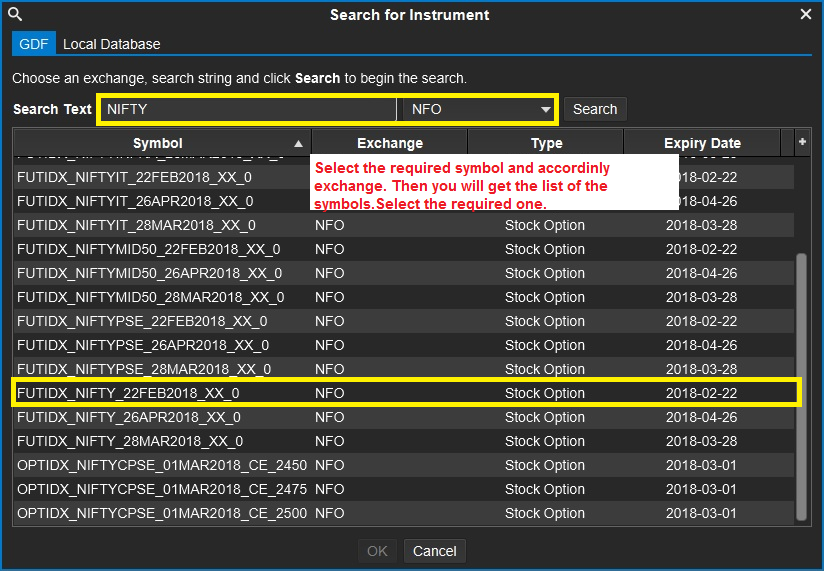Click expiry 2018-03-28 in FUTIDX_NIFTYIT_28MAR2018 row

tap(702, 225)
